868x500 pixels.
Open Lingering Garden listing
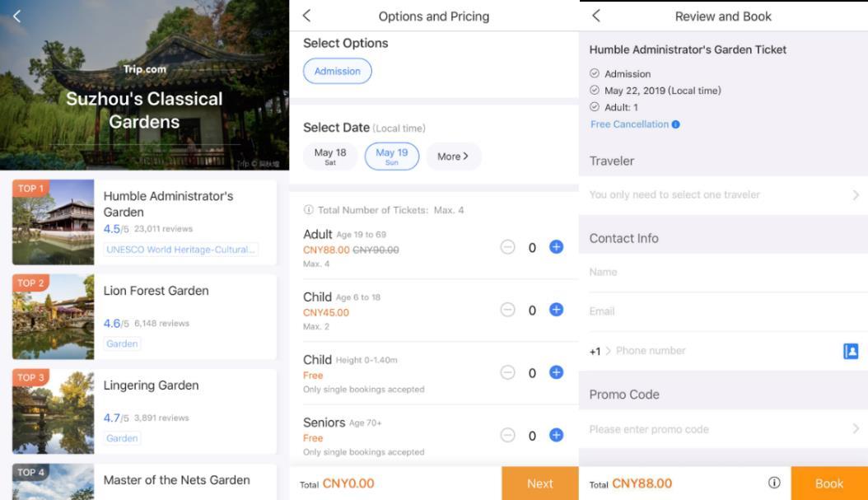[144, 411]
